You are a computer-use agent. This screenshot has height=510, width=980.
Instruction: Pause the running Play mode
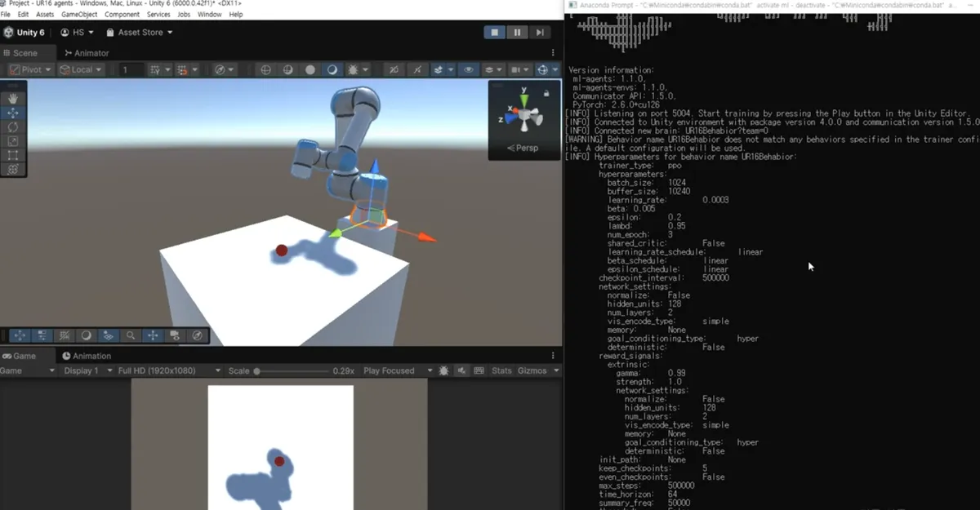517,33
